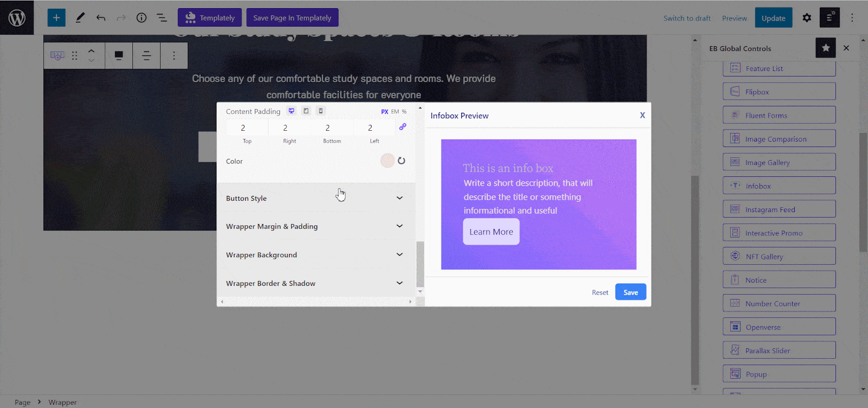Undo the last change
Screen dimensions: 868x408
(101, 18)
